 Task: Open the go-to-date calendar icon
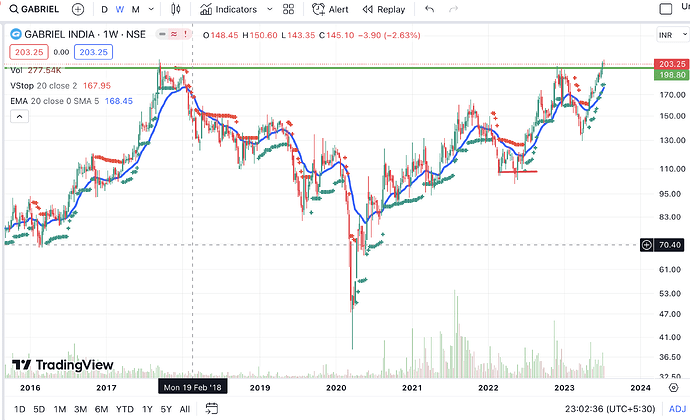click(x=212, y=409)
